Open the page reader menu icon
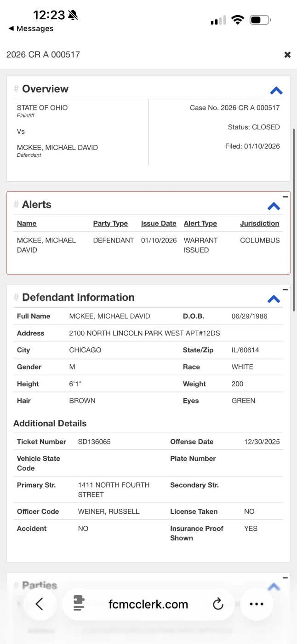 79,604
